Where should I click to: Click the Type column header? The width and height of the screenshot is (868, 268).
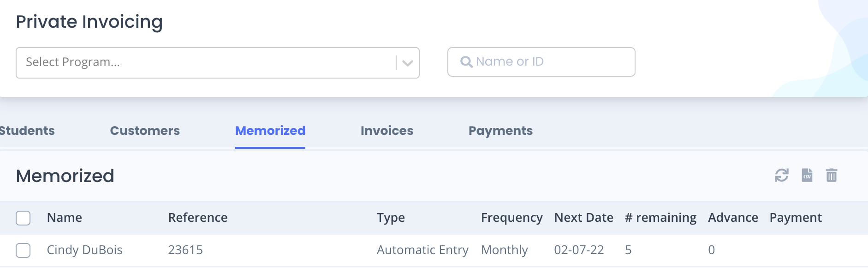(x=391, y=218)
